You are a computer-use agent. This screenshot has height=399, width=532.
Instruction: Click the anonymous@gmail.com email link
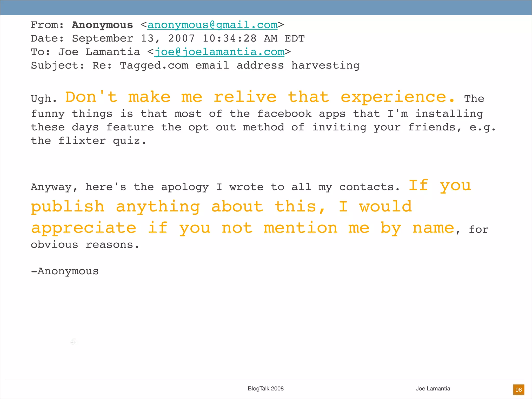(x=212, y=25)
